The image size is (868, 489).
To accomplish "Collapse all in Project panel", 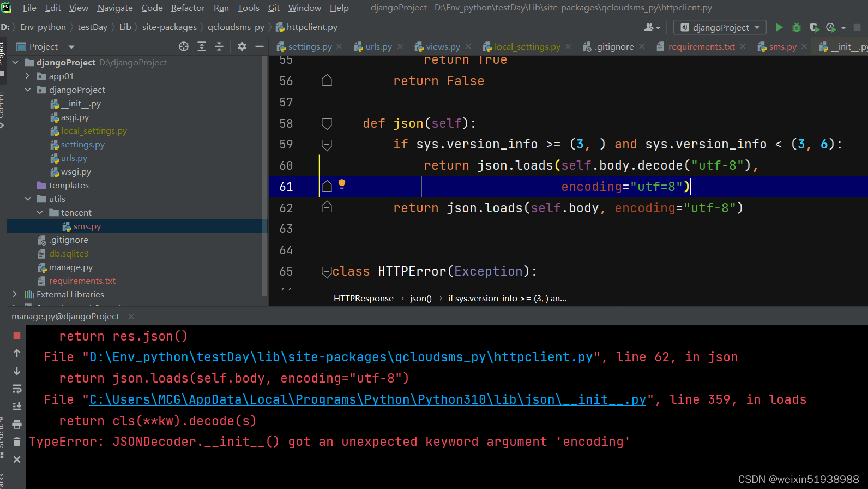I will (219, 46).
